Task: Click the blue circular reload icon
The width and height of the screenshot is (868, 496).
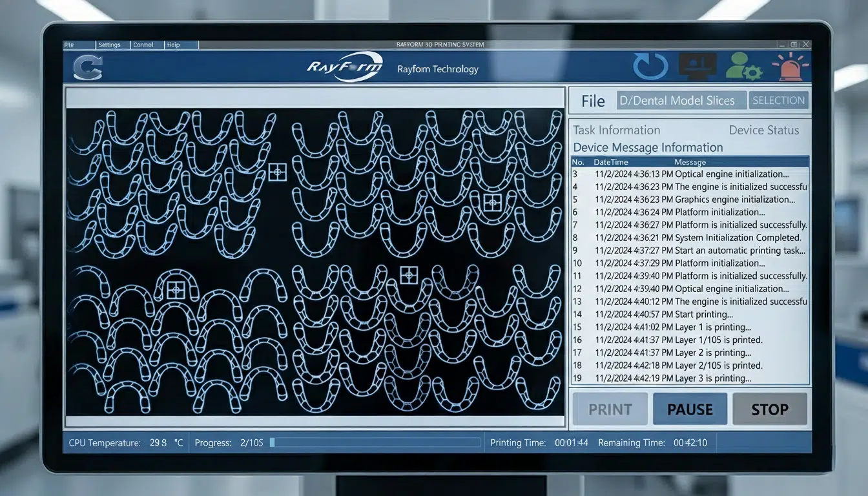Action: [x=649, y=67]
